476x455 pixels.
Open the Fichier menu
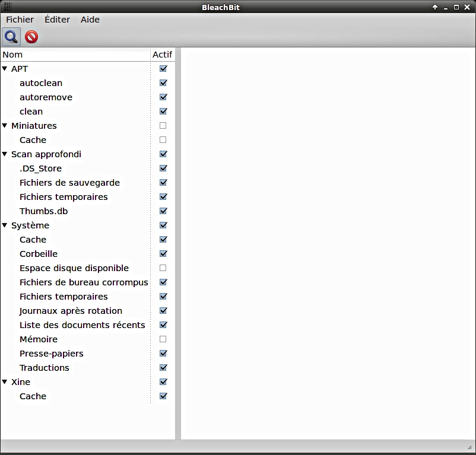(x=20, y=20)
